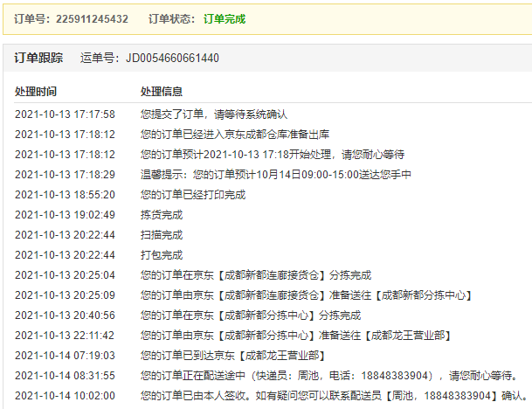
Task: Click the 温馨提示 delivery estimate message
Action: click(276, 175)
